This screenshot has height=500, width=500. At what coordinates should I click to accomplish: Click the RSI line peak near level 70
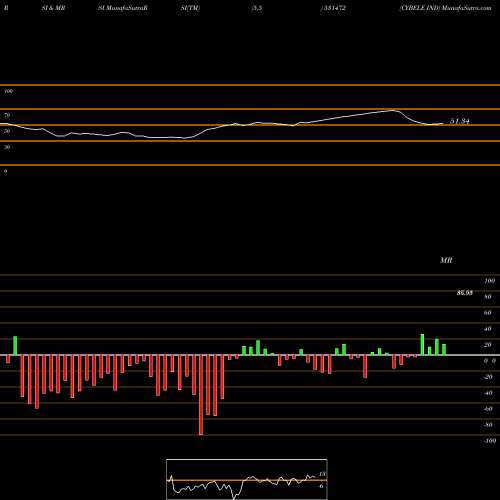394,110
